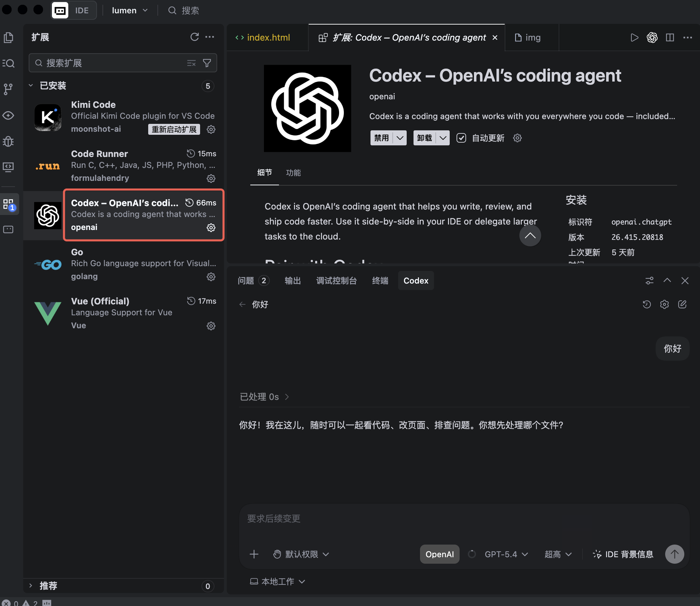Image resolution: width=700 pixels, height=606 pixels.
Task: Click the 卸载 button
Action: point(424,138)
